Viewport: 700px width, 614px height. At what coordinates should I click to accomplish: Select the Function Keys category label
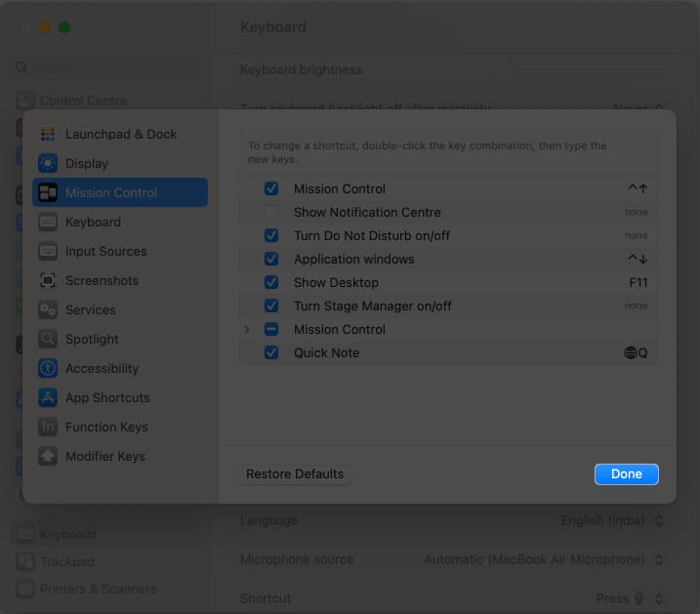coord(106,427)
